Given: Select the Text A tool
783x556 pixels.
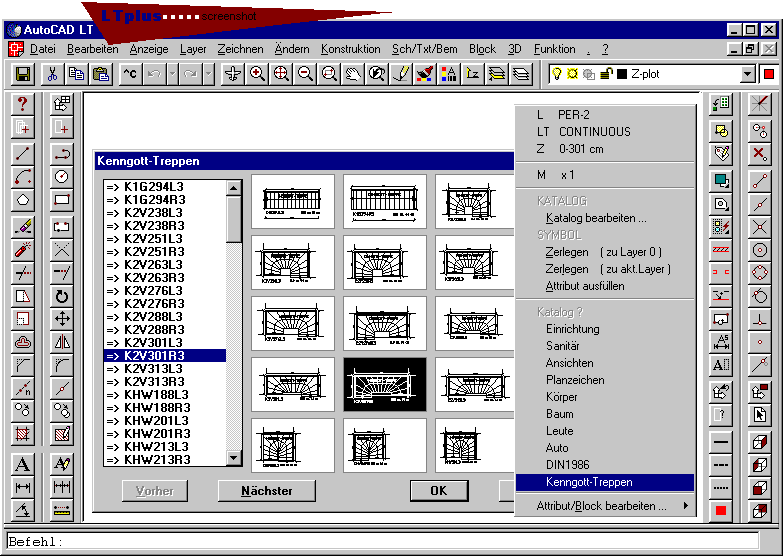Looking at the screenshot, I should click(x=22, y=464).
